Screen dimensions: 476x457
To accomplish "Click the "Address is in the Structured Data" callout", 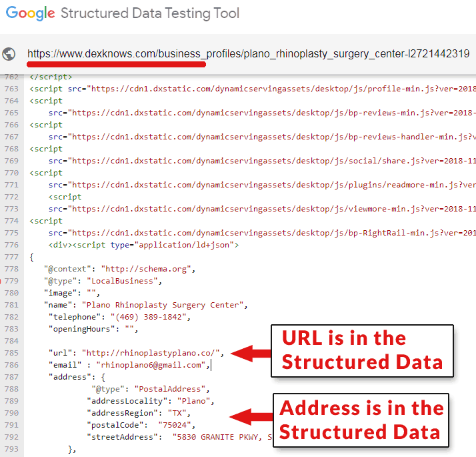I will (361, 420).
